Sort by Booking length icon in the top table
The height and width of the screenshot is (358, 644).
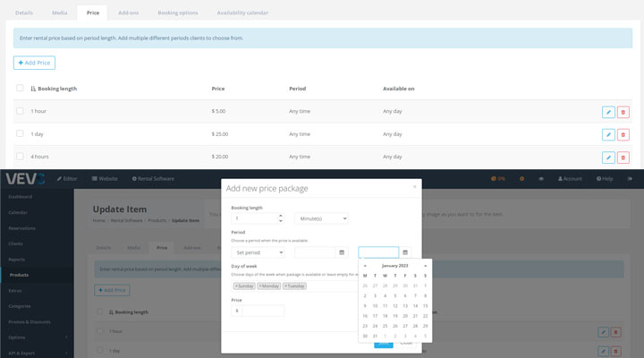click(x=33, y=89)
